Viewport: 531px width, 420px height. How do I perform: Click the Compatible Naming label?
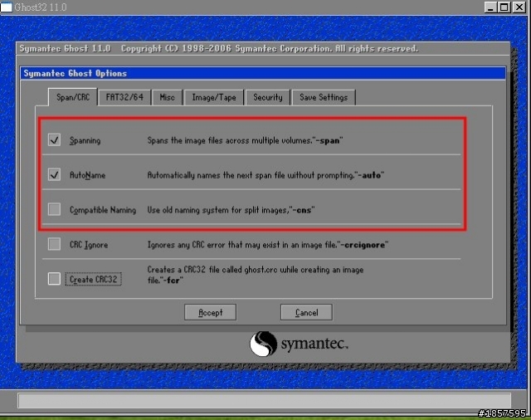[x=103, y=210]
